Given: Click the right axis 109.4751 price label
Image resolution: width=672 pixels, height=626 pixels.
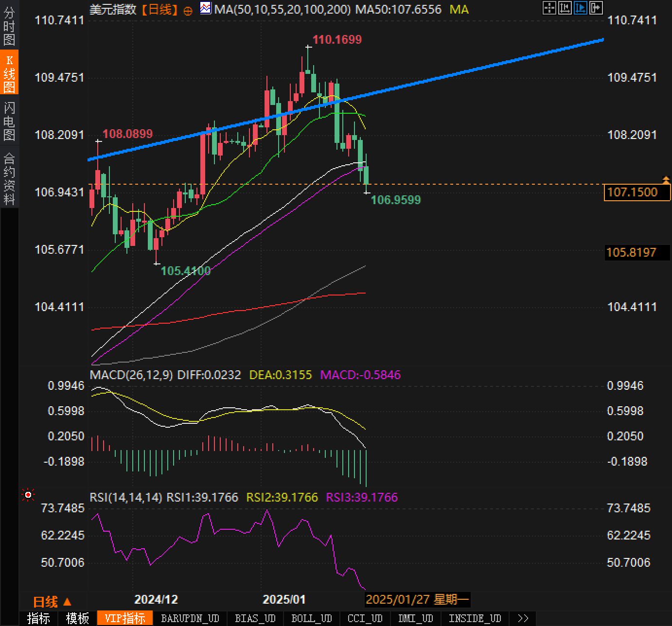Looking at the screenshot, I should pyautogui.click(x=632, y=77).
